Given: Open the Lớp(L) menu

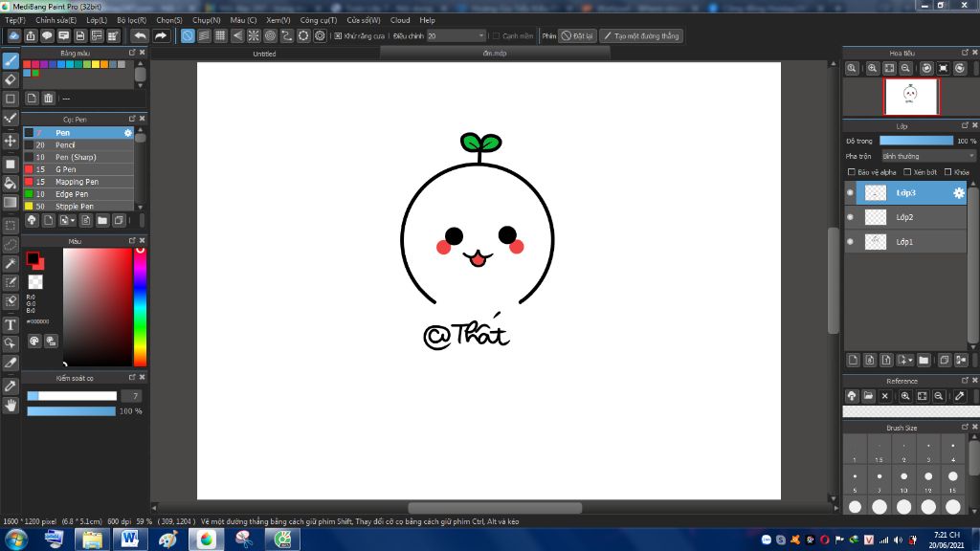Looking at the screenshot, I should (x=97, y=20).
